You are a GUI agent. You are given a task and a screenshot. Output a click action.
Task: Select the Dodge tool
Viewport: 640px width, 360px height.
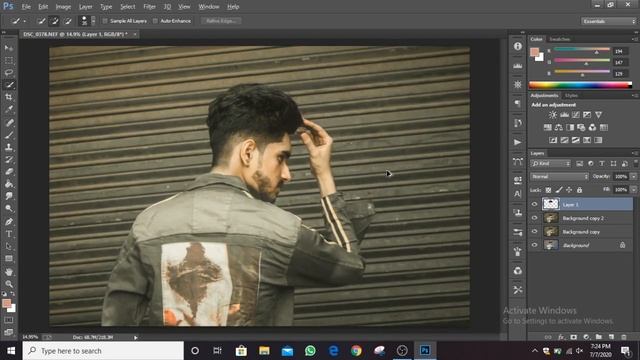[x=9, y=209]
